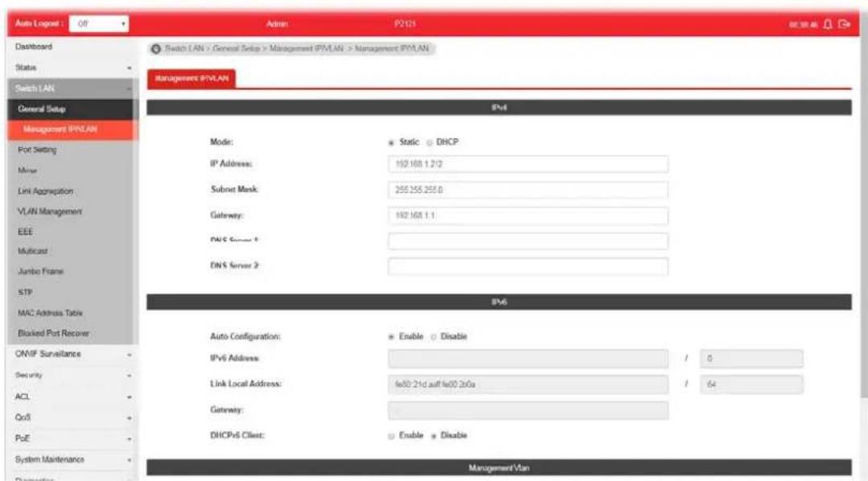Click the IP Address field

click(x=528, y=164)
